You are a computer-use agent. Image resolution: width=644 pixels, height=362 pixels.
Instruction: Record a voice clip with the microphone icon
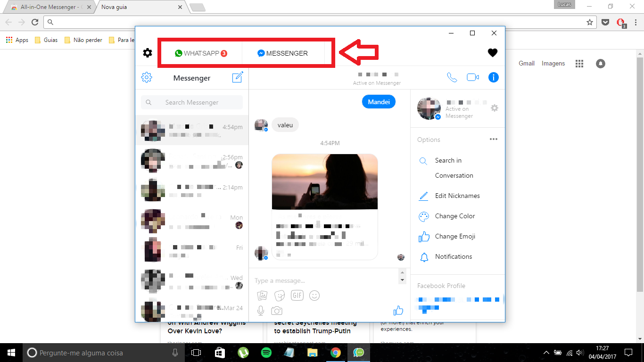pos(262,310)
